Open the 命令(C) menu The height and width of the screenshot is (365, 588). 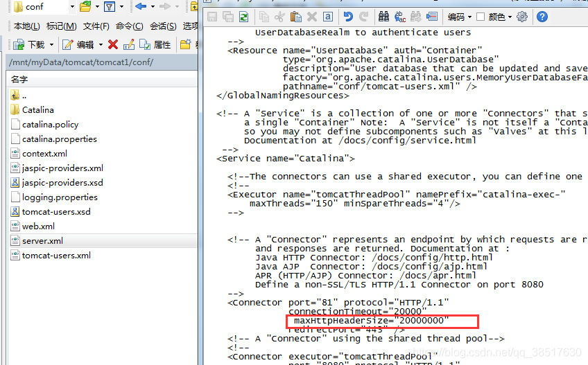click(130, 26)
